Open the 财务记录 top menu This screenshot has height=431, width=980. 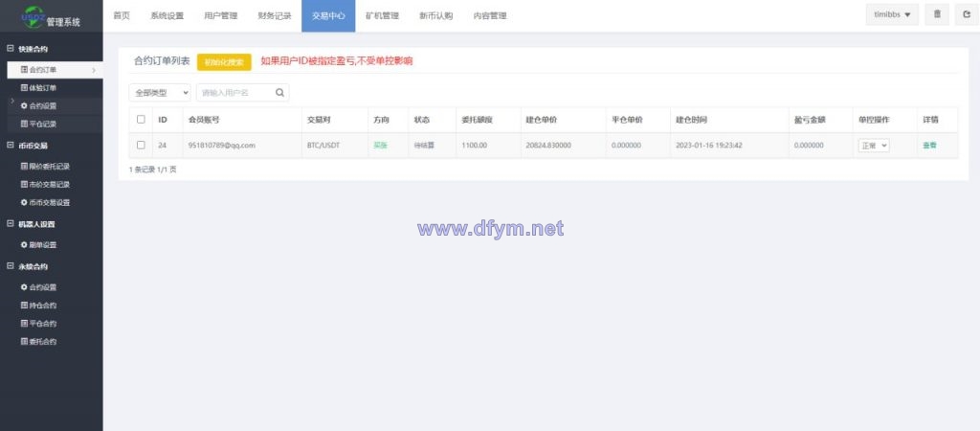[275, 16]
